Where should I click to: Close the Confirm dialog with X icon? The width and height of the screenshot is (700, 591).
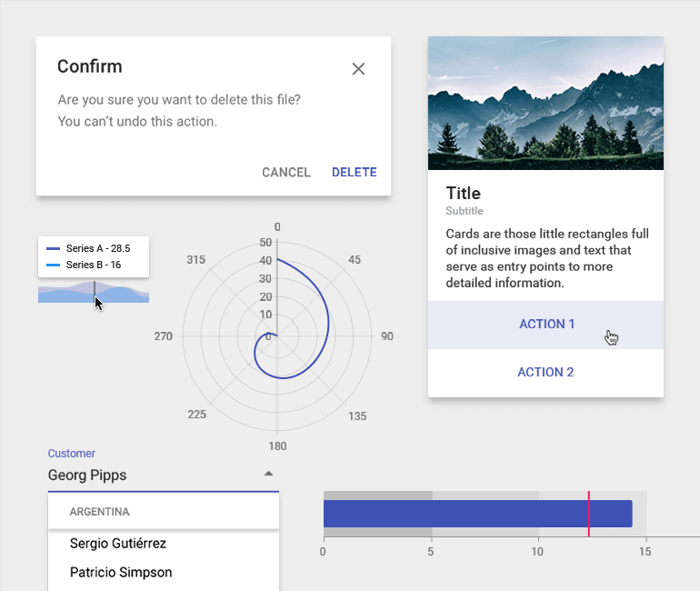358,69
